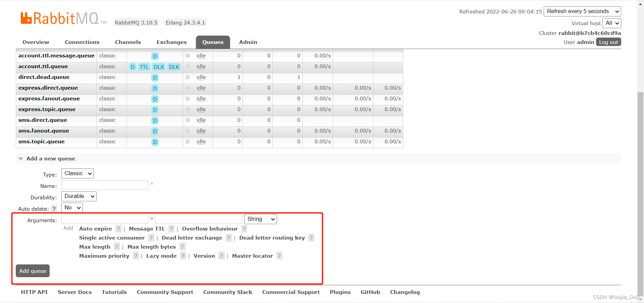The image size is (644, 303).
Task: Open queue Type dropdown showing Classic
Action: click(77, 173)
